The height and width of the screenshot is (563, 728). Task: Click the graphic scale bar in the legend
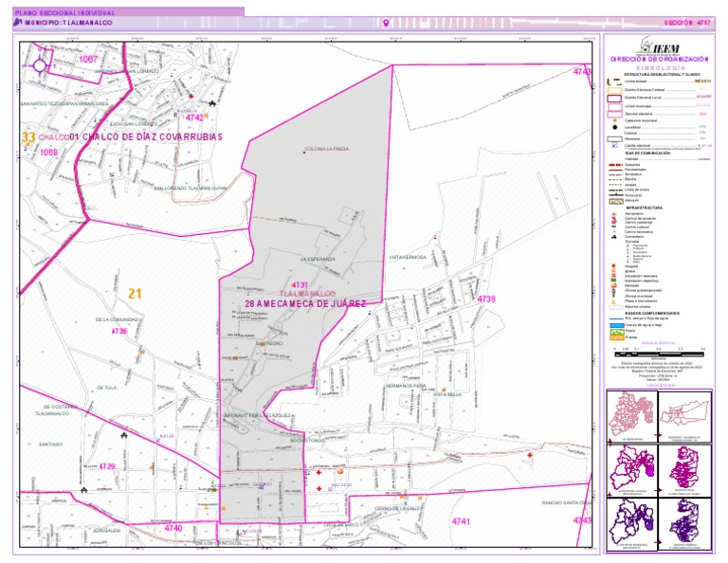660,354
